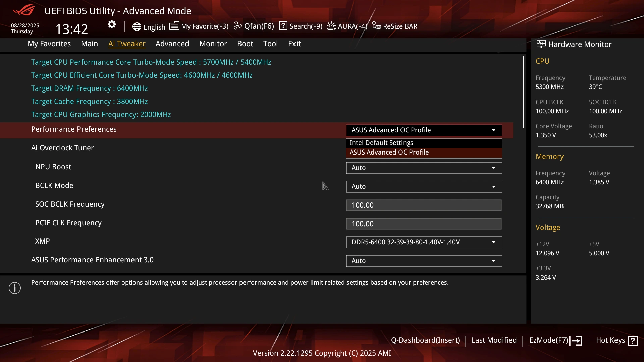Select SOC BCLK Frequency label
The image size is (644, 362).
click(x=70, y=204)
